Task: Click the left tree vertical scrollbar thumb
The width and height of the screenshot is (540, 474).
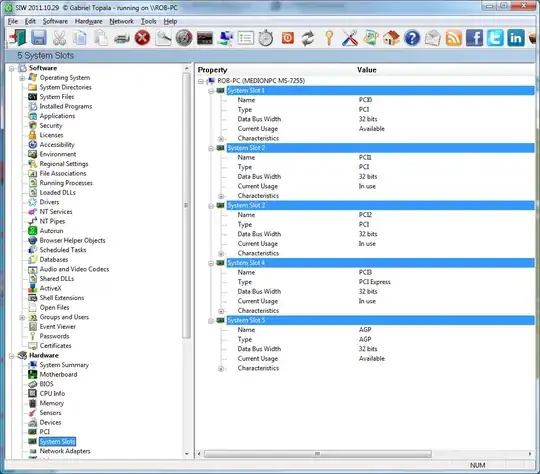Action: point(186,205)
